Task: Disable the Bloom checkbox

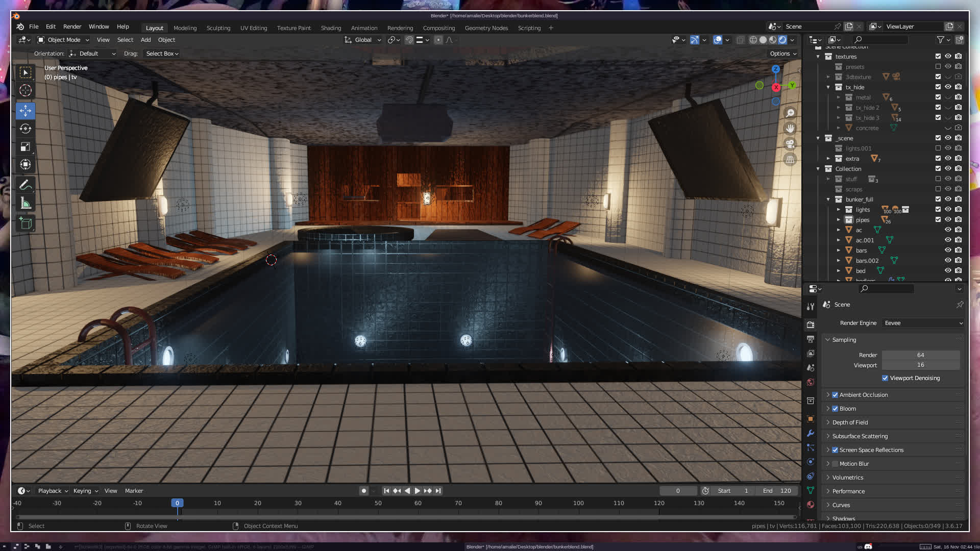Action: 835,409
